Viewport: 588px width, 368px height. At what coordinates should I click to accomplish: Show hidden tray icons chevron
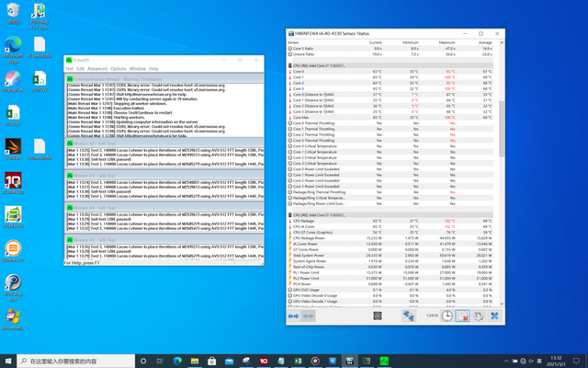coord(506,361)
